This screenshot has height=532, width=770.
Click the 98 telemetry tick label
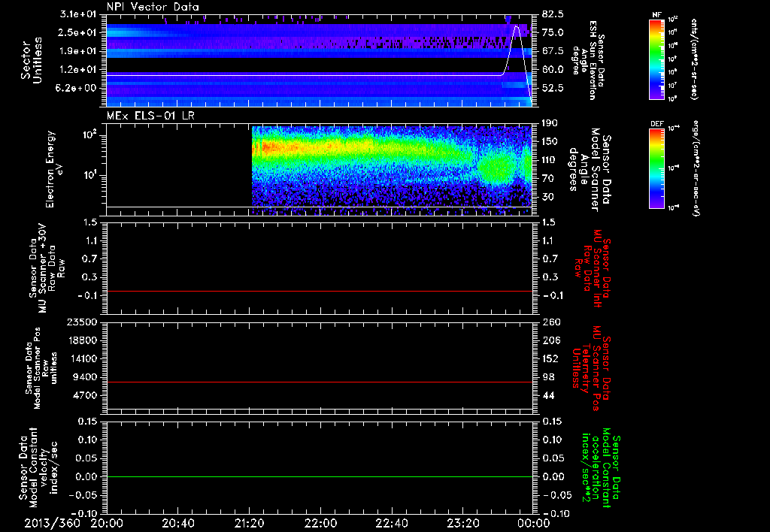pos(548,377)
